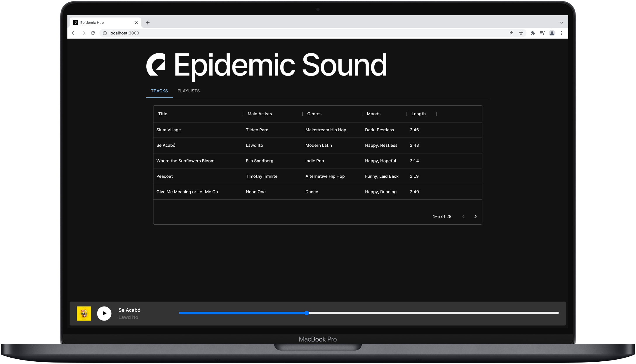This screenshot has height=364, width=636.
Task: Open the browser extensions puzzle icon
Action: tap(533, 33)
